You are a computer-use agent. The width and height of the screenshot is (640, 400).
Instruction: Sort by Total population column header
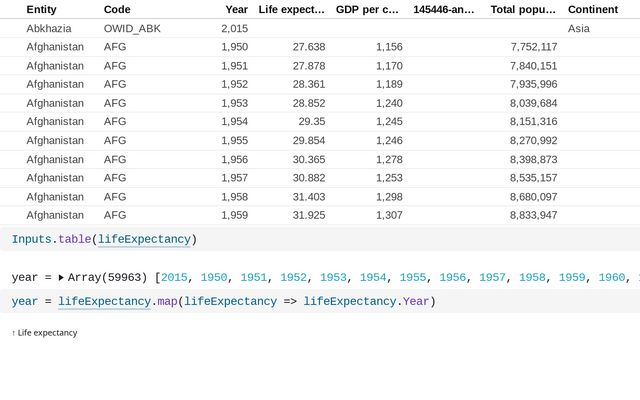coord(523,9)
